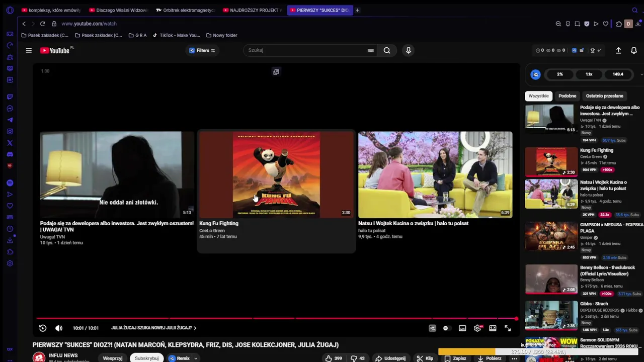
Task: Open the 'Gibbs - Strach' sidebar video title
Action: [594, 304]
